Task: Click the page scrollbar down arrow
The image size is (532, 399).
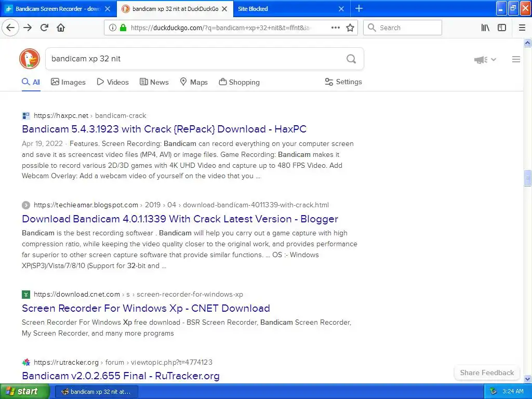Action: pyautogui.click(x=527, y=379)
